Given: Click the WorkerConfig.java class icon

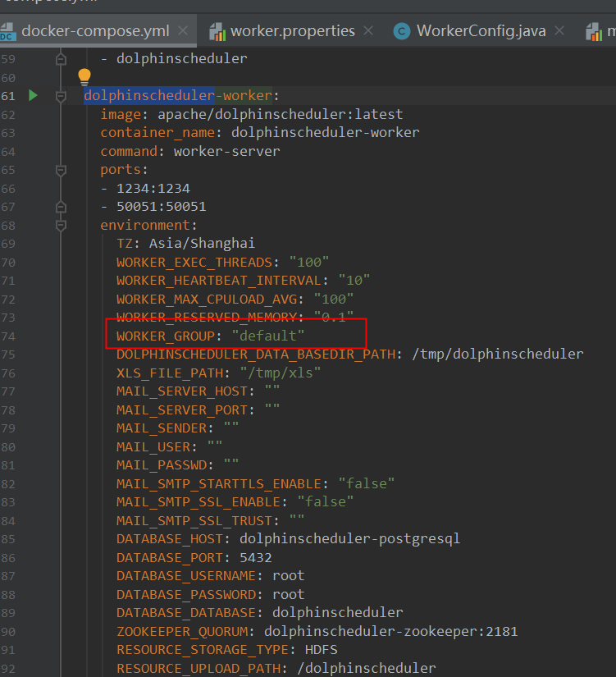Looking at the screenshot, I should pos(402,31).
